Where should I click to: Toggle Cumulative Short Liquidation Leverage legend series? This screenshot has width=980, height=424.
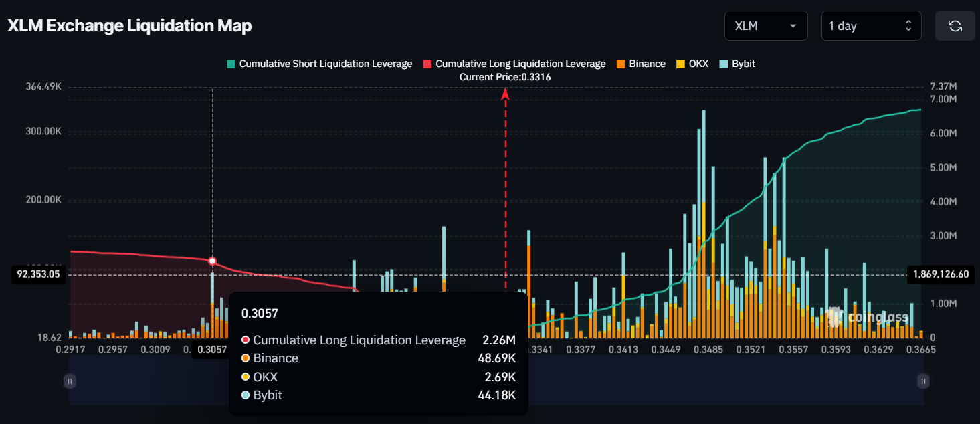[320, 64]
